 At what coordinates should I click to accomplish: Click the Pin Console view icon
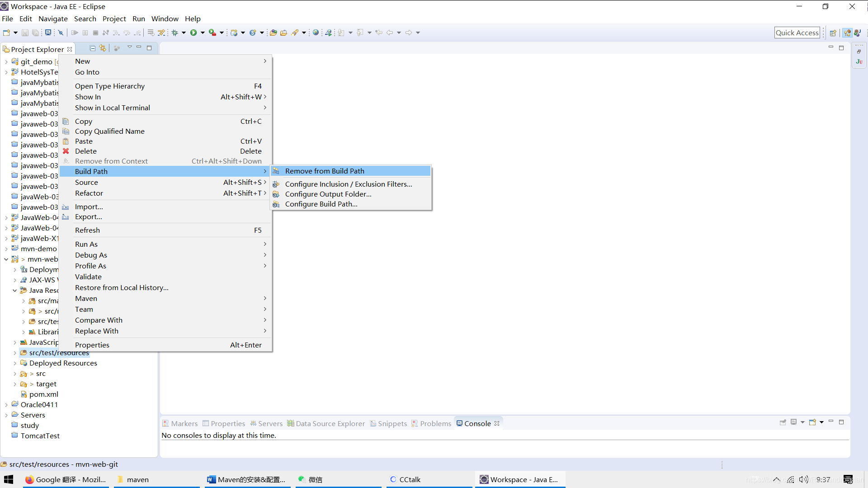(x=783, y=422)
